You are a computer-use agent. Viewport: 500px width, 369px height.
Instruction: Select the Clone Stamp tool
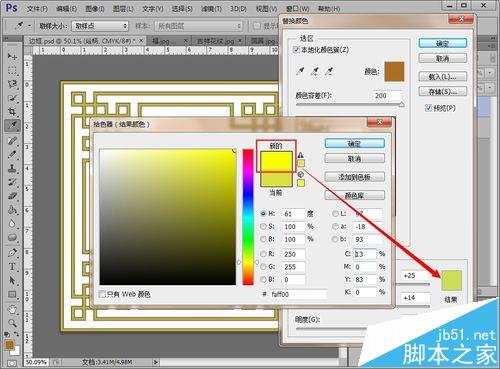pos(12,168)
